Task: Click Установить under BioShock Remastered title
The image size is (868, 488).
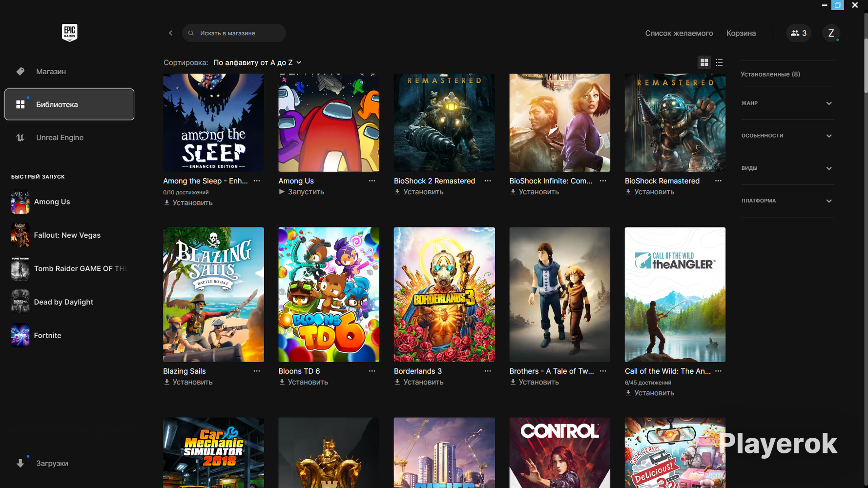Action: click(x=650, y=192)
